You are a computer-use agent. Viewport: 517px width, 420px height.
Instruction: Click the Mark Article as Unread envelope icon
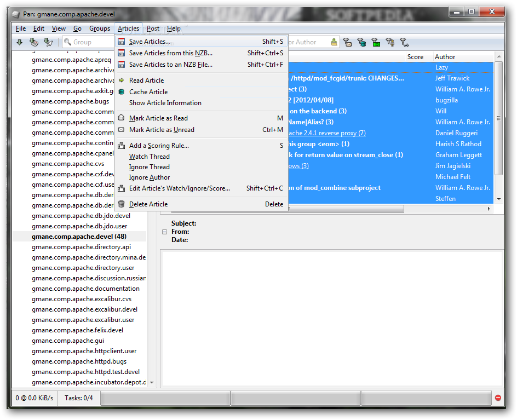[x=122, y=130]
